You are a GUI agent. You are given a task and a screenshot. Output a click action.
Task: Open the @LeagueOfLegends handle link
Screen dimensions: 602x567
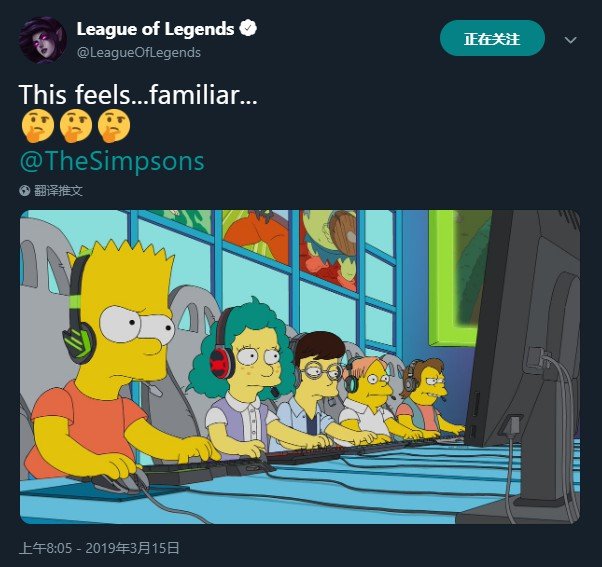(139, 52)
